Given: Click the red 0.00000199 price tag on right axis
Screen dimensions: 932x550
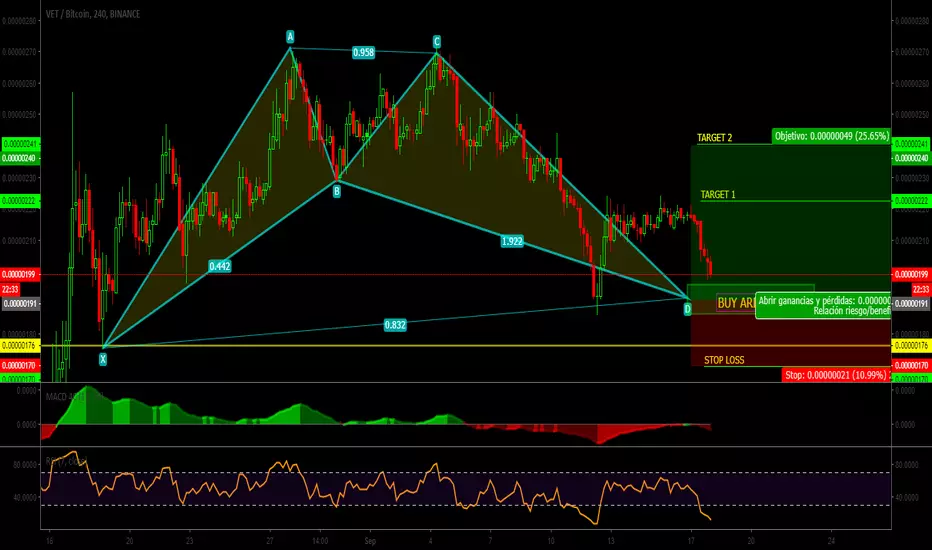Looking at the screenshot, I should 910,274.
